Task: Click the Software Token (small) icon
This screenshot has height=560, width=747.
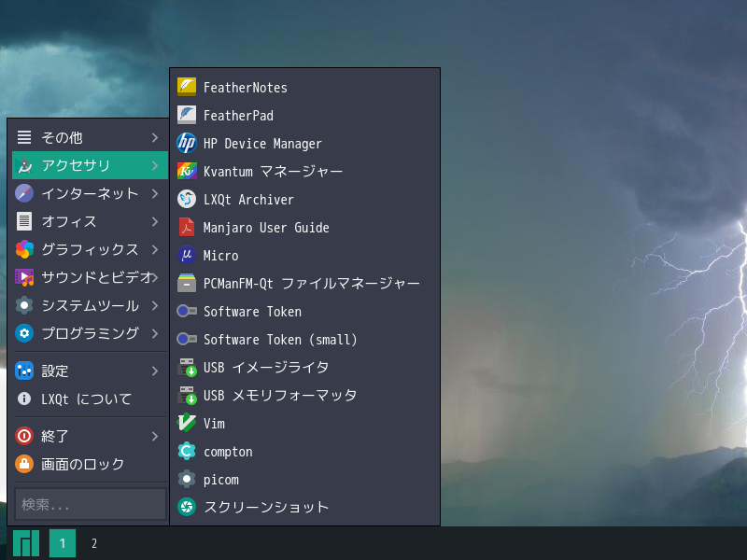Action: coord(186,339)
